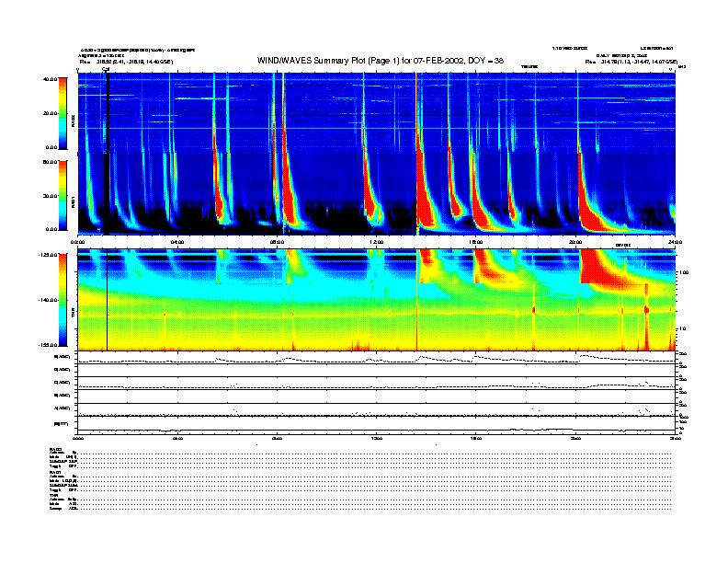Screen dimensions: 728x563
Task: Click the RAD1 color scale bar
Action: pos(63,195)
